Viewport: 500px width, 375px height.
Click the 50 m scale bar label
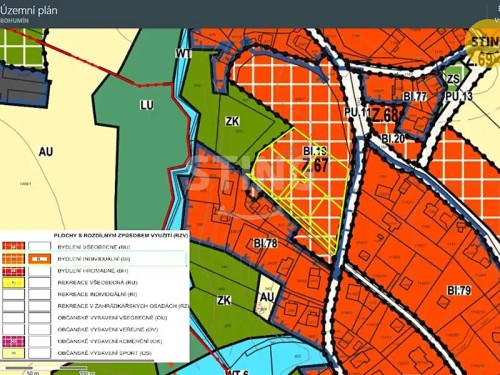point(33,372)
